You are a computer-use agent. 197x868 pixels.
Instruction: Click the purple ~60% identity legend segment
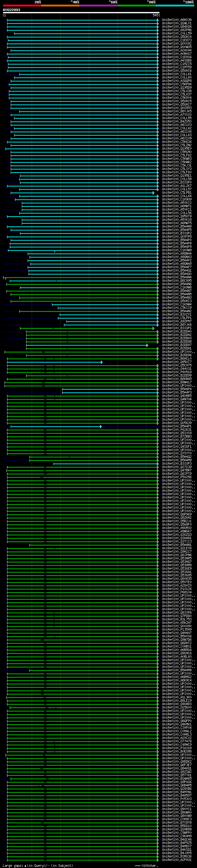pyautogui.click(x=98, y=6)
